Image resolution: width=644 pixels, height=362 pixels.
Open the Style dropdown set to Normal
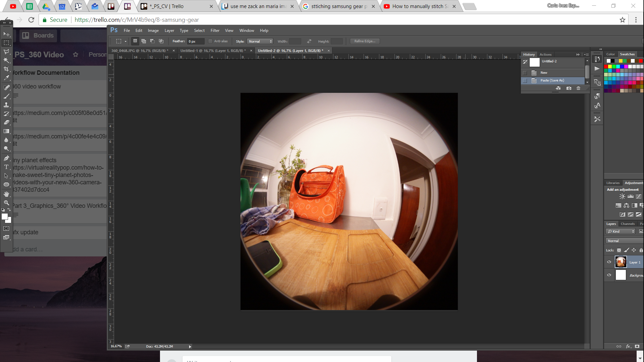260,41
